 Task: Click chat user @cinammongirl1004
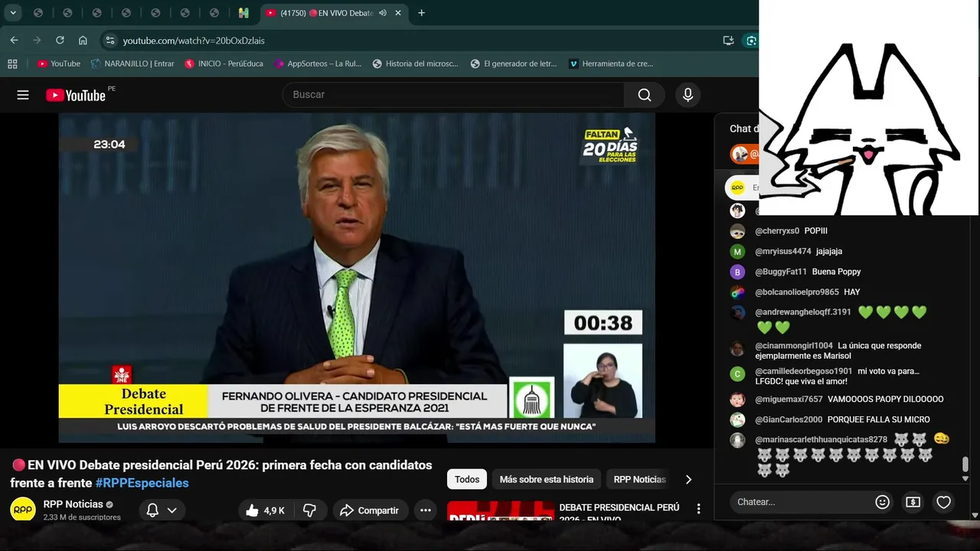coord(794,346)
